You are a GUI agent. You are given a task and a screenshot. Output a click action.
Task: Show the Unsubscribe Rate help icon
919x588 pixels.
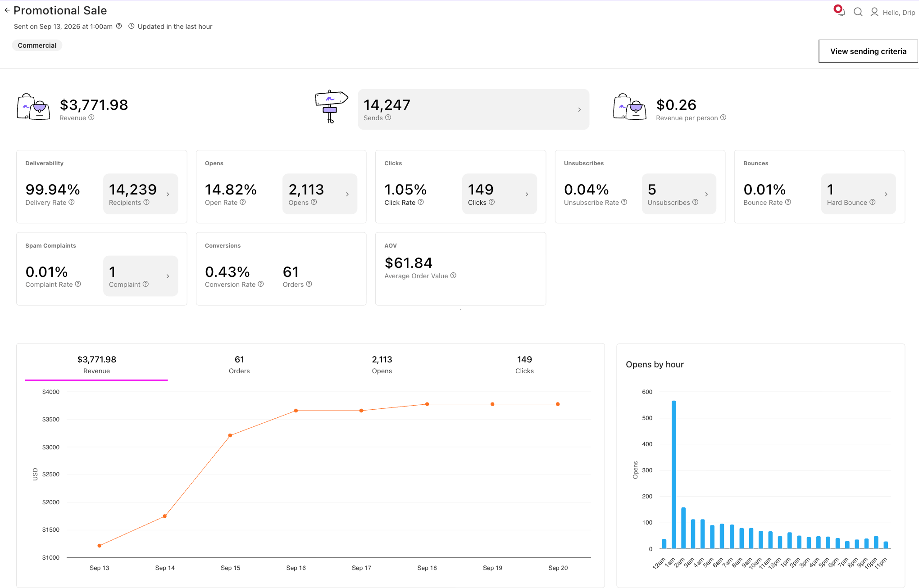point(624,202)
